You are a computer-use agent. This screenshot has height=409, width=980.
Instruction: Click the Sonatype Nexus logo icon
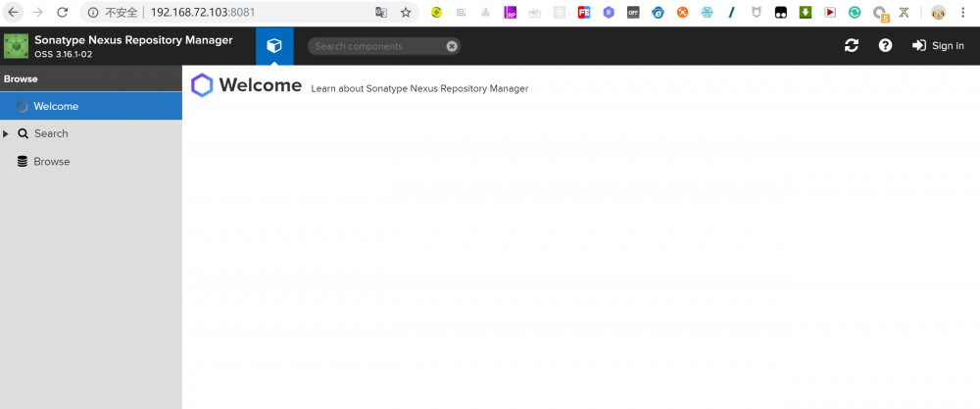coord(17,46)
